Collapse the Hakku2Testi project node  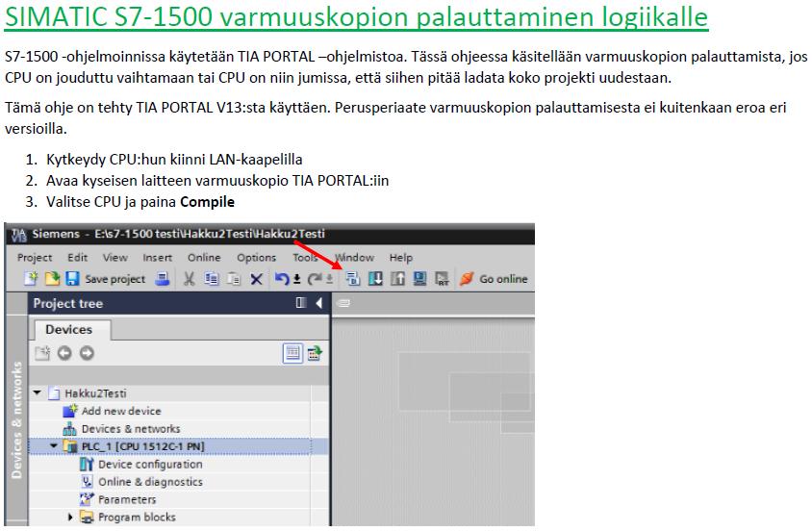click(38, 392)
